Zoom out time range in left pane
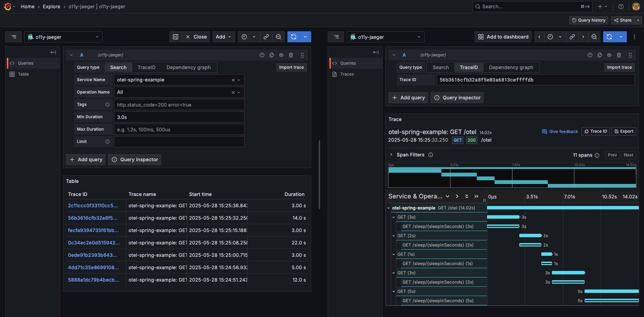The height and width of the screenshot is (317, 644). coord(279,37)
